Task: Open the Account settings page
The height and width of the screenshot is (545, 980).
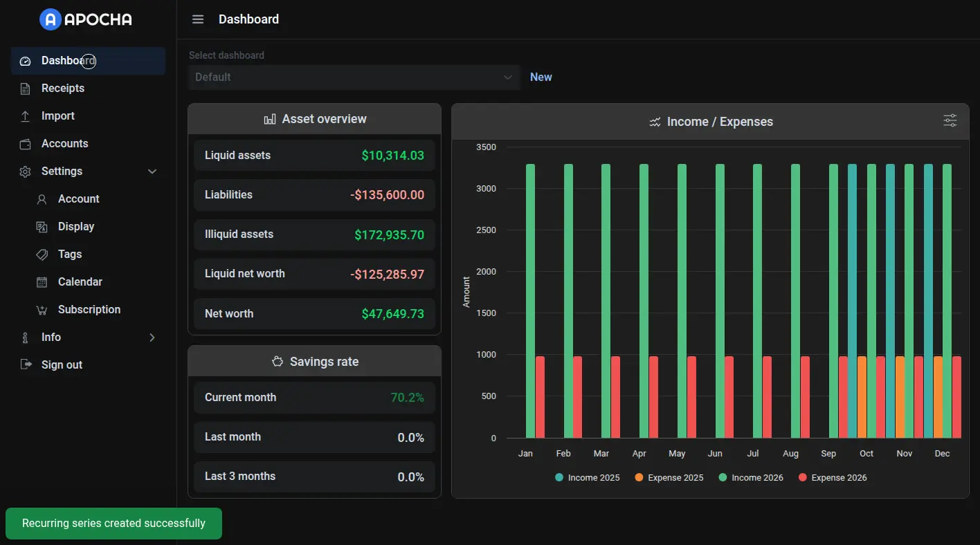Action: [x=78, y=199]
